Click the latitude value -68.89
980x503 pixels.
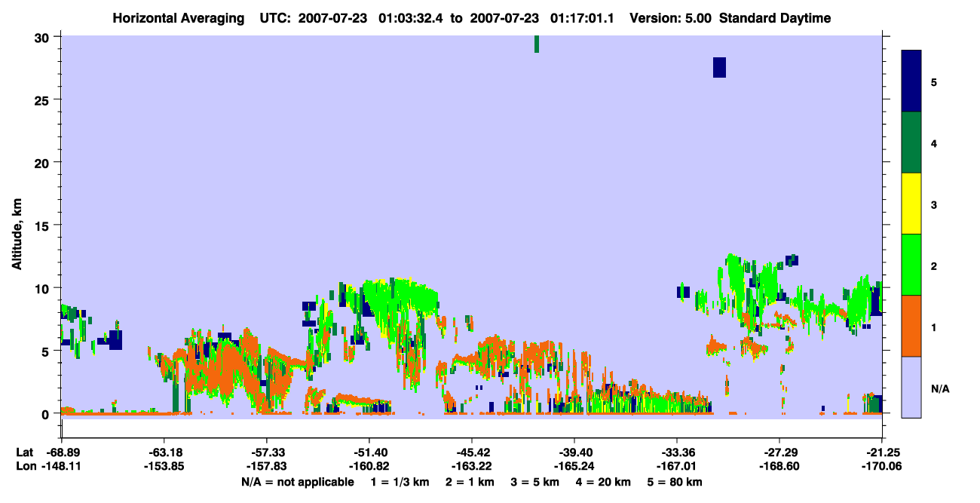[62, 452]
